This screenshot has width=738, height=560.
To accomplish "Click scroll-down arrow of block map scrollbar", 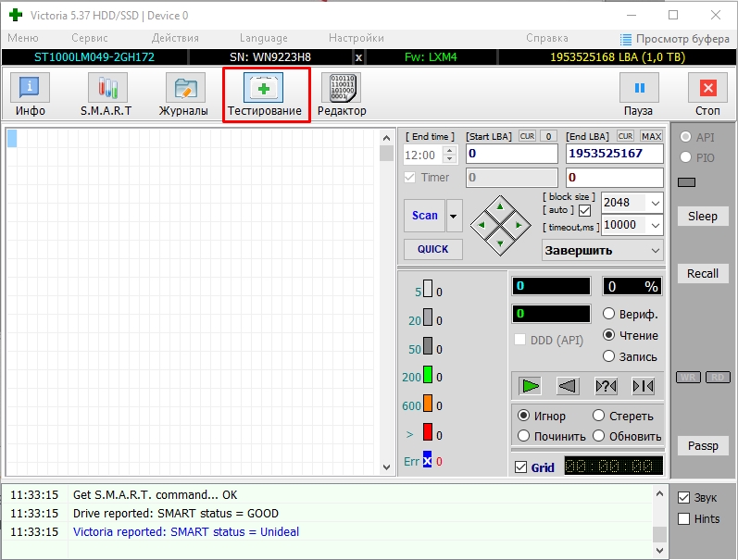I will (386, 467).
